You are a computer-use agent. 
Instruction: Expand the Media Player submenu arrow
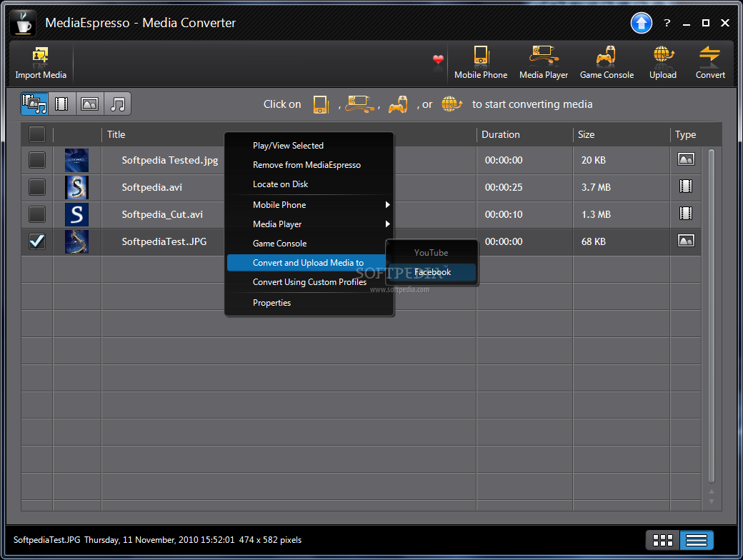tap(387, 224)
